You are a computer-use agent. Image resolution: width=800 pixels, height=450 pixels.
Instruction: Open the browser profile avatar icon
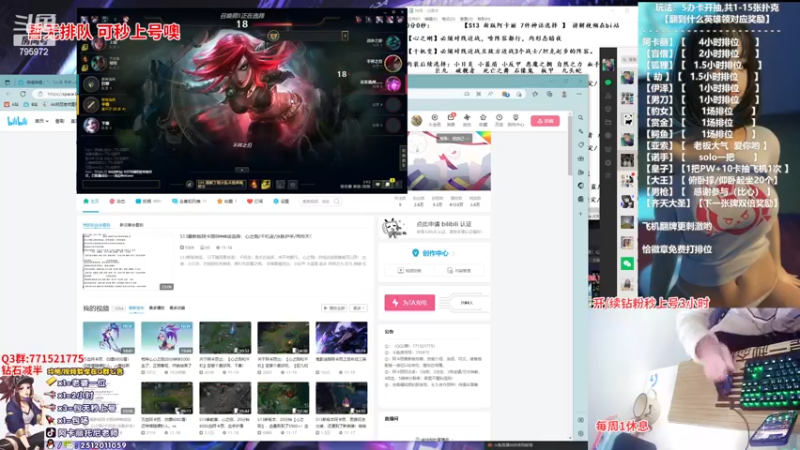point(564,94)
